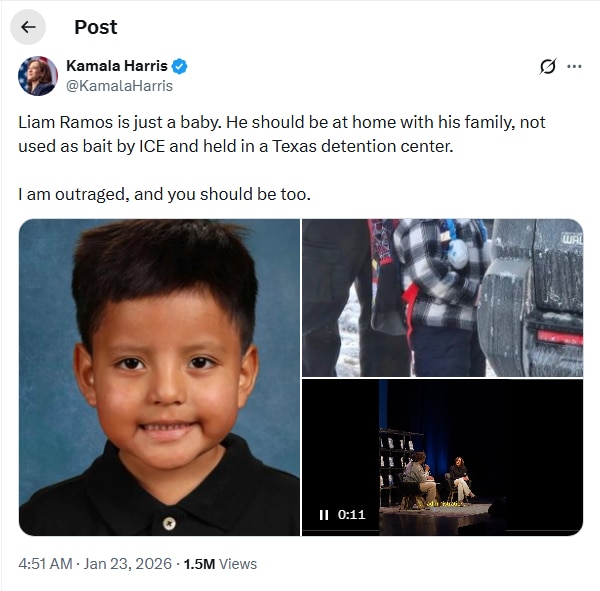Open the three-dot More options menu
The height and width of the screenshot is (591, 600).
[x=574, y=67]
